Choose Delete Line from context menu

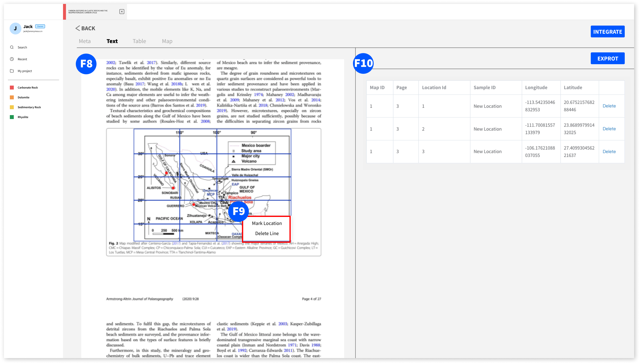[x=267, y=233]
